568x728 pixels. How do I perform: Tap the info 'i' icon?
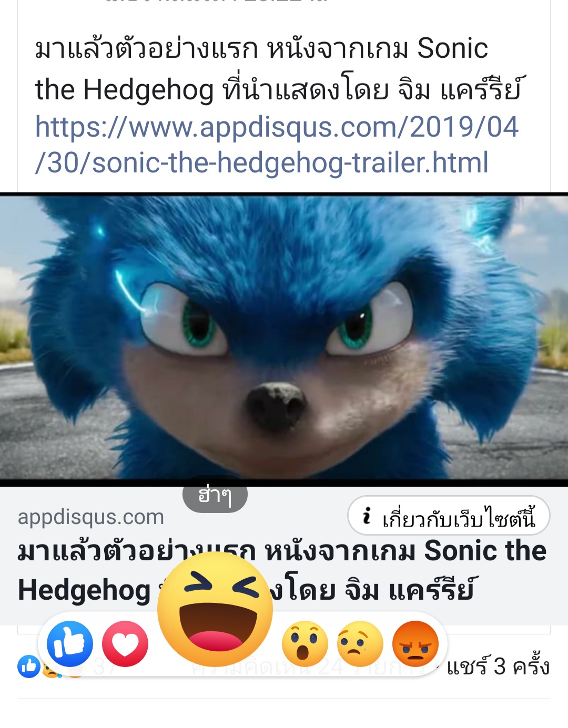coord(367,516)
